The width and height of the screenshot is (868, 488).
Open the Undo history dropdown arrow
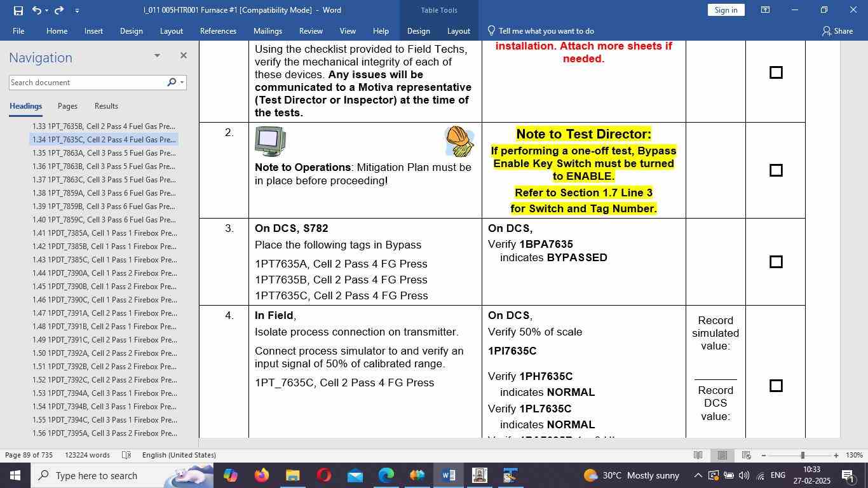(x=46, y=10)
